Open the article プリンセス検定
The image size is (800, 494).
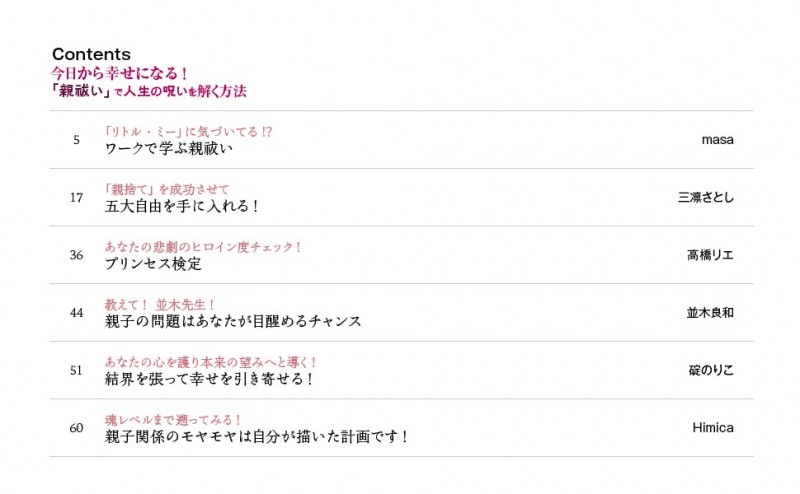pyautogui.click(x=153, y=264)
